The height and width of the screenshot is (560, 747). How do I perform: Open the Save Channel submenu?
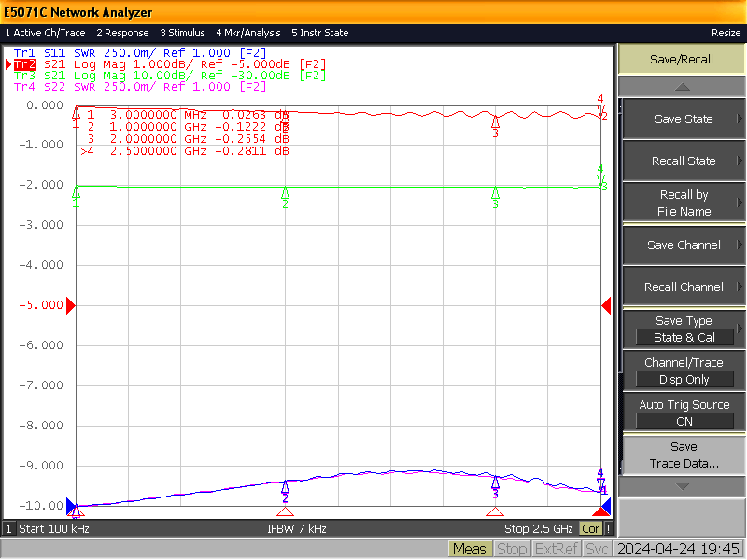(684, 245)
